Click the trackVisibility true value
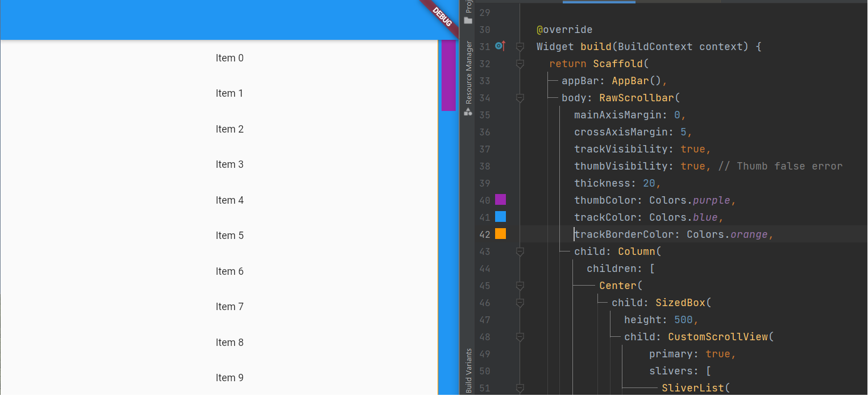 point(693,149)
